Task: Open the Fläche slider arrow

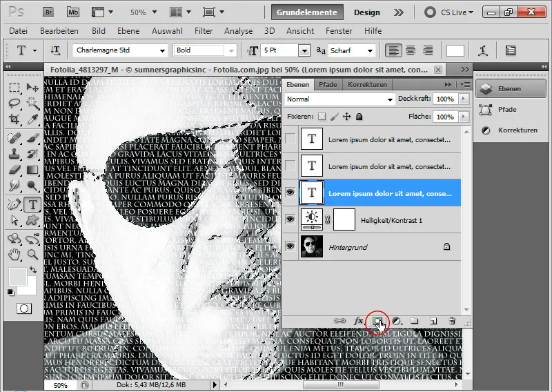Action: 464,117
